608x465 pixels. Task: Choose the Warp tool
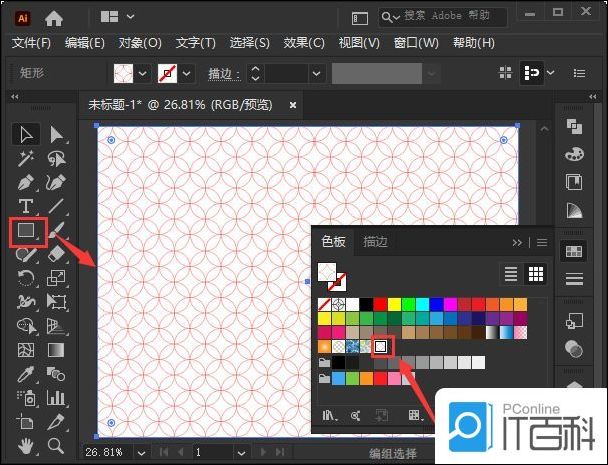pyautogui.click(x=26, y=302)
